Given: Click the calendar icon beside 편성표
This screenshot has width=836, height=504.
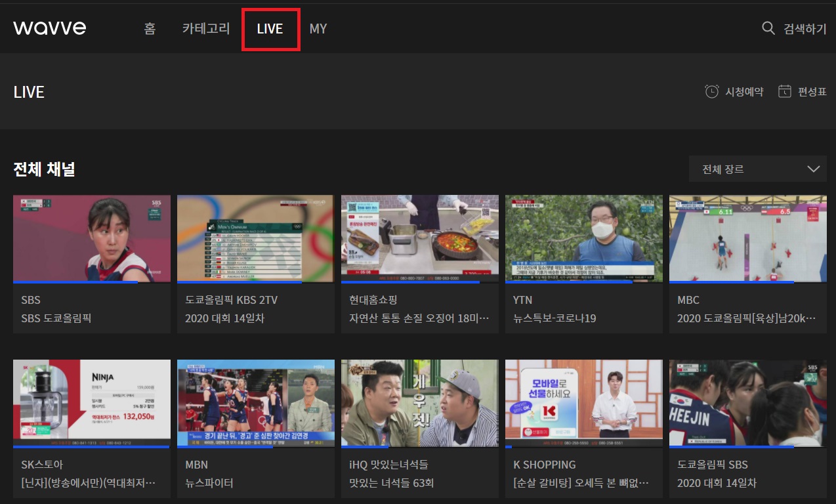Looking at the screenshot, I should (x=784, y=91).
